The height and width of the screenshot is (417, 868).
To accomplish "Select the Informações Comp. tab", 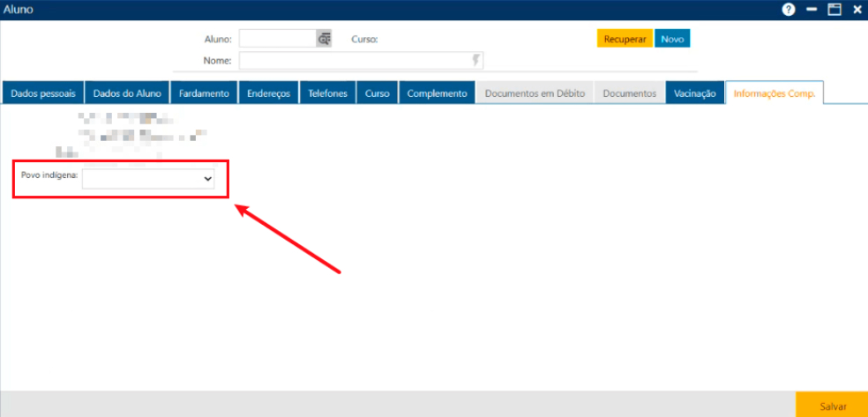I will click(x=774, y=93).
